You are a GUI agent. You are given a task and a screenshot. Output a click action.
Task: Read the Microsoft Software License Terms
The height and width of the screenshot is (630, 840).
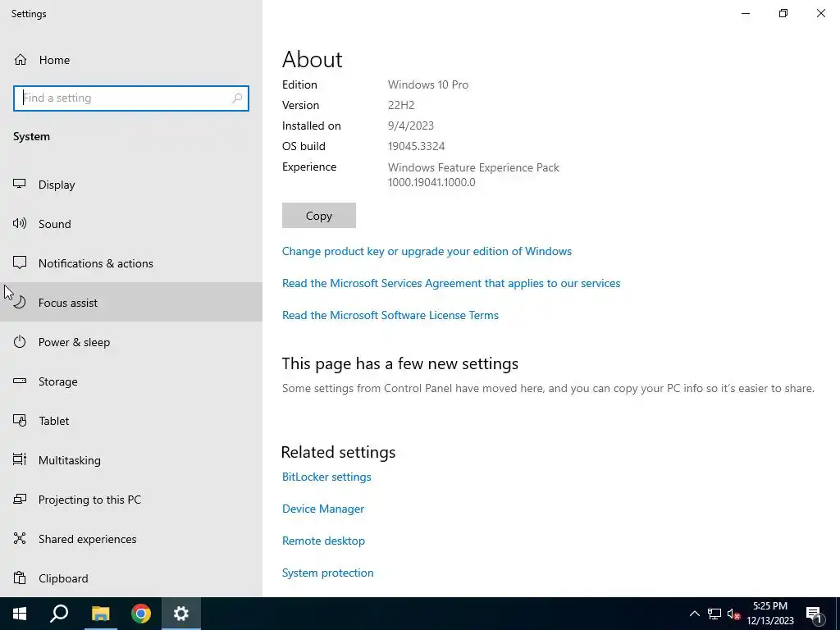click(x=390, y=315)
